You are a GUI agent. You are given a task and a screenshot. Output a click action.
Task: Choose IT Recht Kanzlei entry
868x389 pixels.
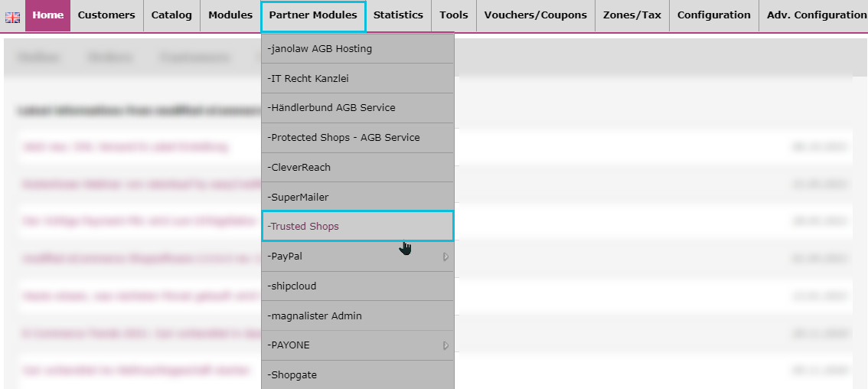pos(357,78)
